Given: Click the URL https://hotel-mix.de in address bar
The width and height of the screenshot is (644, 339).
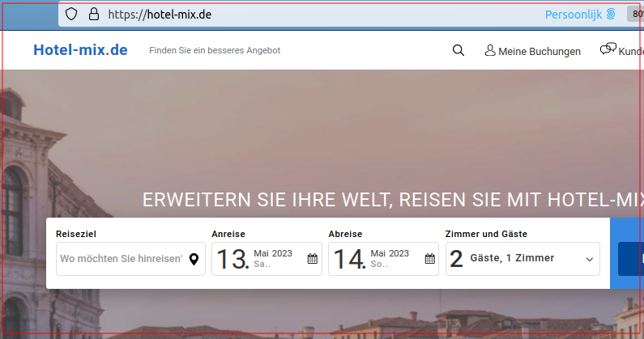Looking at the screenshot, I should (x=160, y=15).
